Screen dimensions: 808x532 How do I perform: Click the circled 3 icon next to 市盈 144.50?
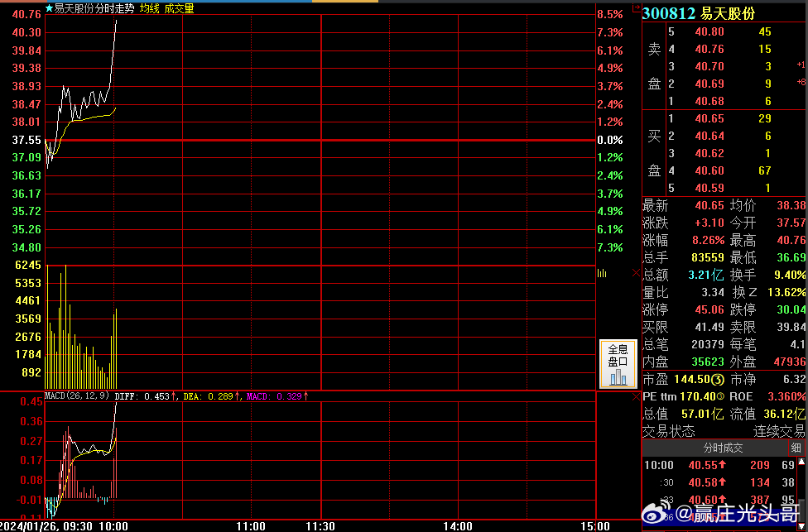pos(718,380)
